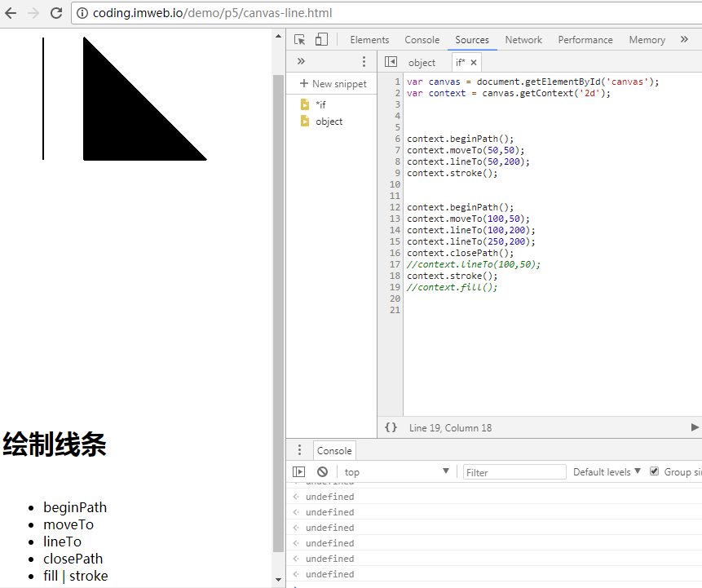Open the Default levels dropdown
The height and width of the screenshot is (588, 702).
click(607, 471)
